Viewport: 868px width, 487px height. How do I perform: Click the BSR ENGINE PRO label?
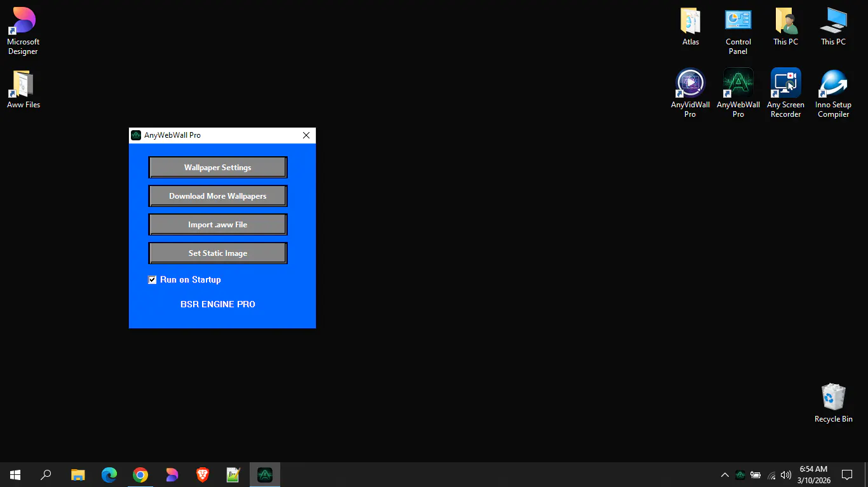(218, 304)
